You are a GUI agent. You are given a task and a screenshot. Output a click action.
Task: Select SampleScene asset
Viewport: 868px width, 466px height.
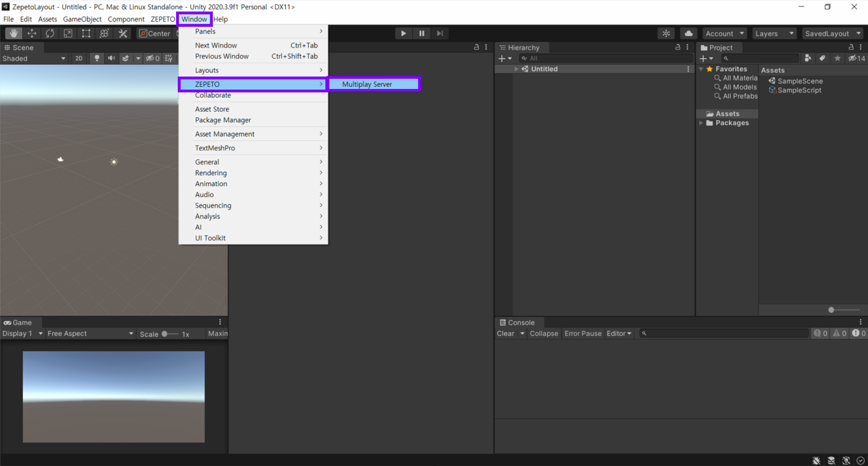795,81
